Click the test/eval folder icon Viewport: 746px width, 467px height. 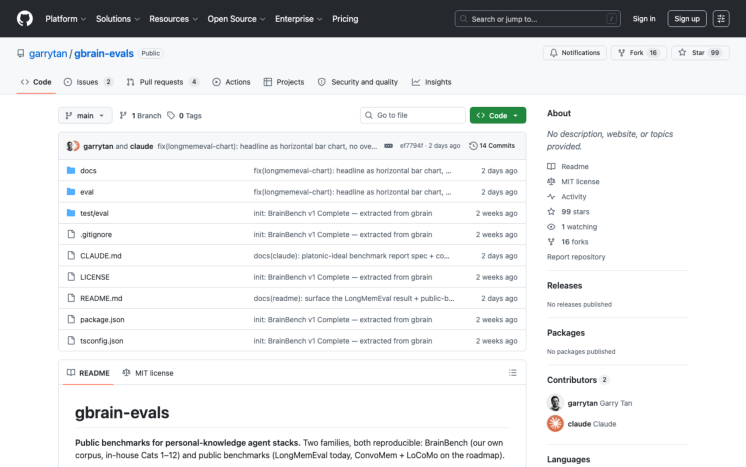tap(71, 213)
